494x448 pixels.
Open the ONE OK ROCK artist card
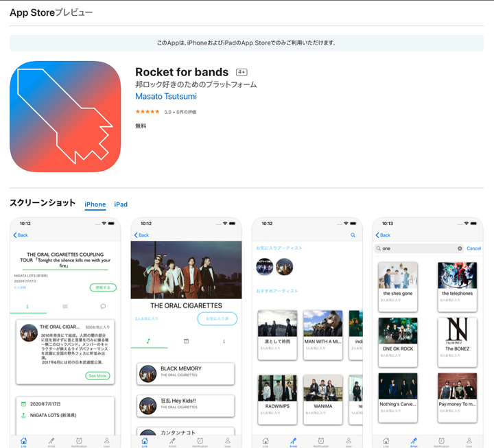(x=398, y=342)
